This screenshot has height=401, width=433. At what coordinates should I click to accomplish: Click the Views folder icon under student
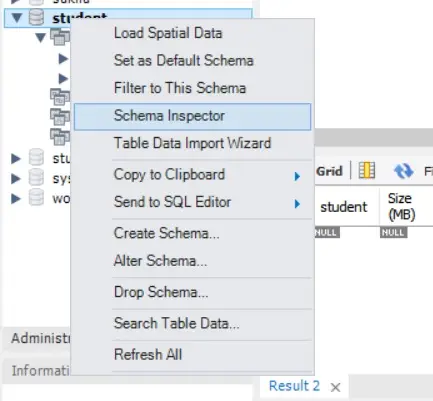coord(60,97)
